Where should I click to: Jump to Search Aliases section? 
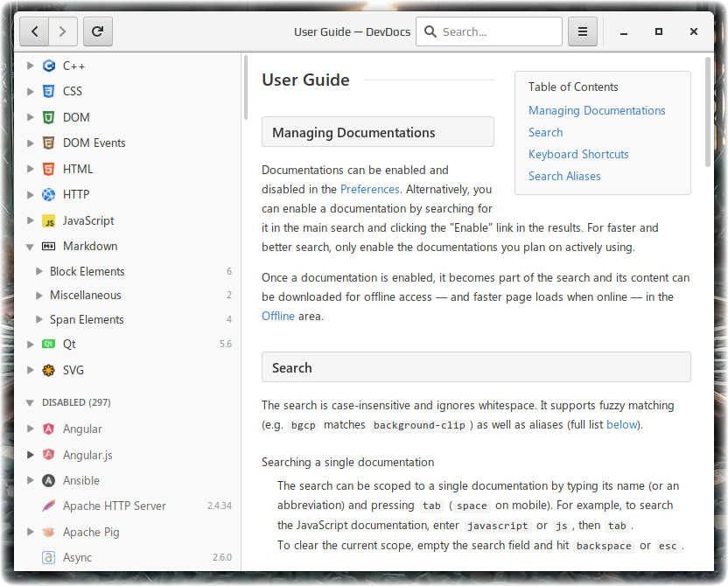pyautogui.click(x=564, y=176)
